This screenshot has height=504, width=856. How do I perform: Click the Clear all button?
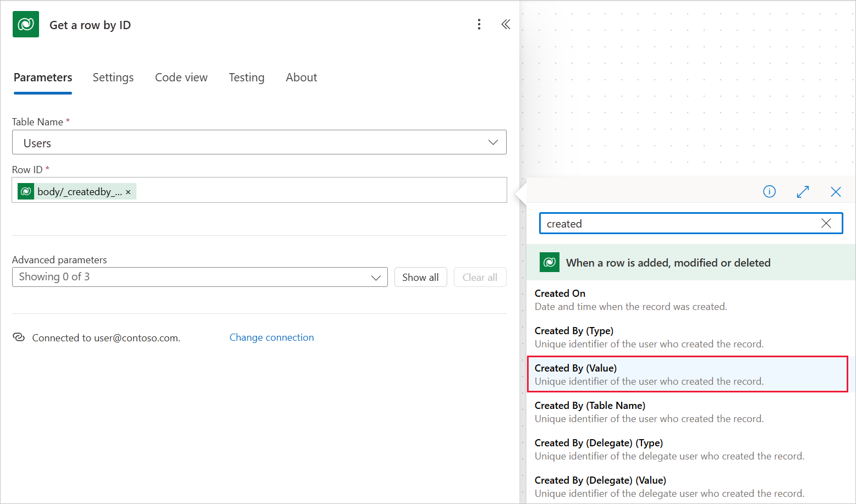(480, 277)
